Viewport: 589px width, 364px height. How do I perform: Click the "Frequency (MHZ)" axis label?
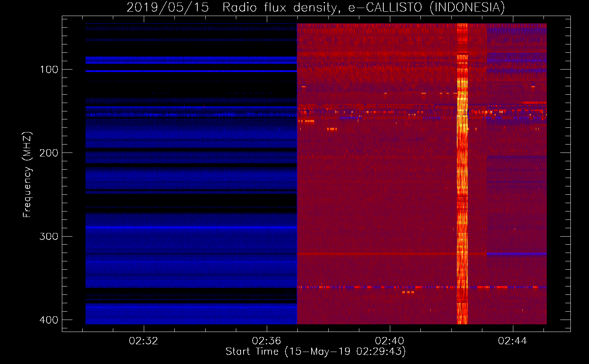tap(27, 175)
